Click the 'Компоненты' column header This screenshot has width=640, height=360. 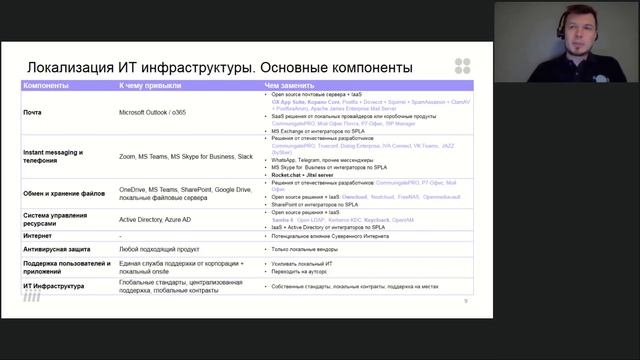click(x=46, y=85)
